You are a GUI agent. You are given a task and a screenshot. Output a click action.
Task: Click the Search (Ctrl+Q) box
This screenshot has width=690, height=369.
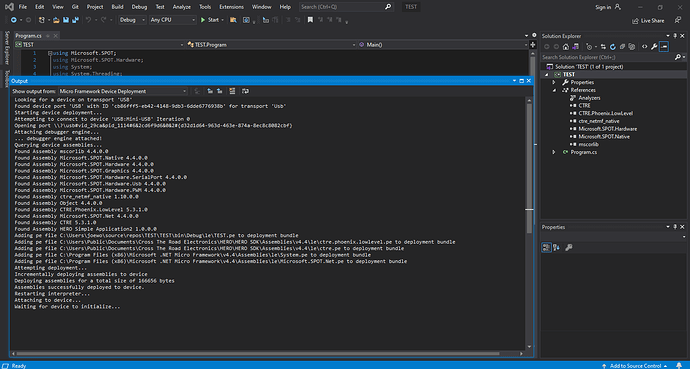click(x=345, y=7)
